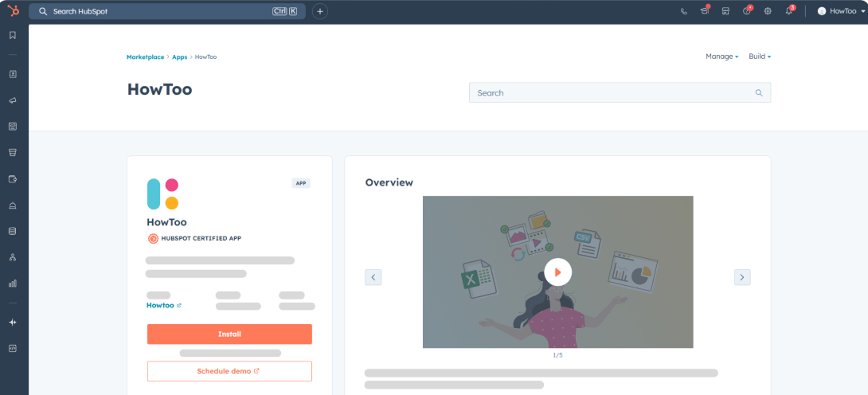Click the Schedule demo button
Image resolution: width=868 pixels, height=395 pixels.
tap(229, 371)
